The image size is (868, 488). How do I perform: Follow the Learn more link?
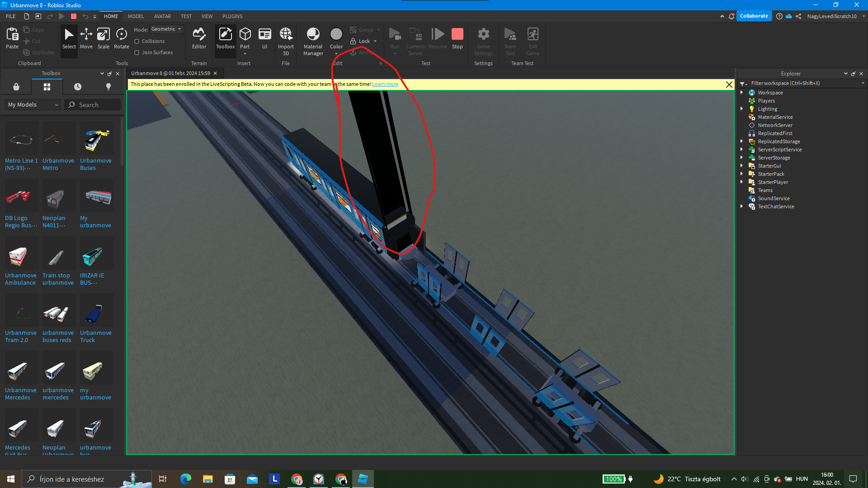point(385,84)
